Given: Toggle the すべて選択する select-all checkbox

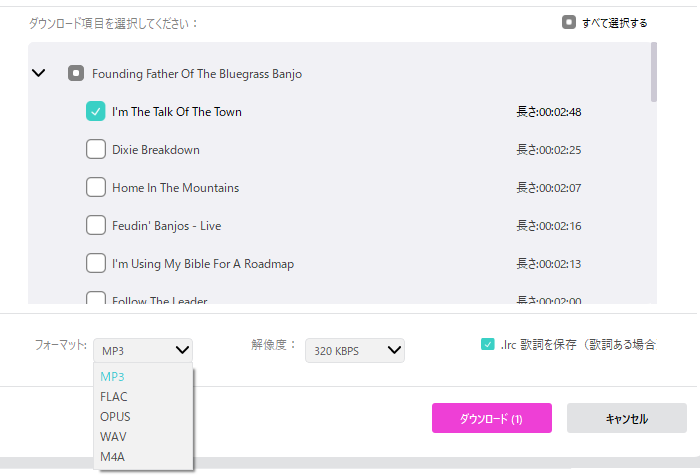Looking at the screenshot, I should 569,22.
